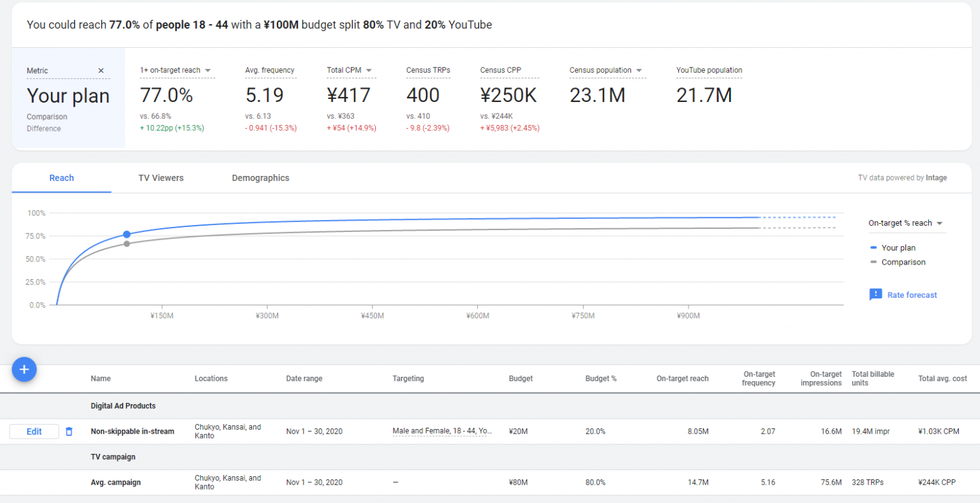The image size is (980, 503).
Task: Click the Your plan blue line swatch
Action: pos(875,247)
